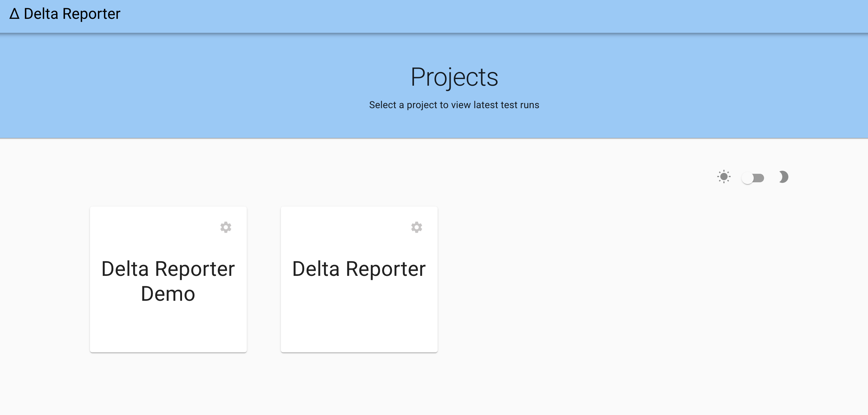Viewport: 868px width, 415px height.
Task: Click the white knob of theme switch
Action: click(747, 178)
